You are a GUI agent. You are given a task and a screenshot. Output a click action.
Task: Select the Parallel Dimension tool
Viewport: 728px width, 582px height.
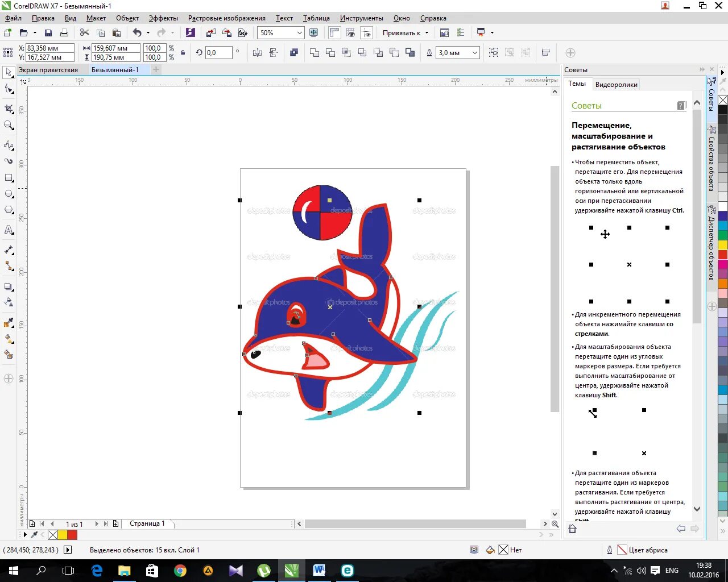[x=9, y=250]
